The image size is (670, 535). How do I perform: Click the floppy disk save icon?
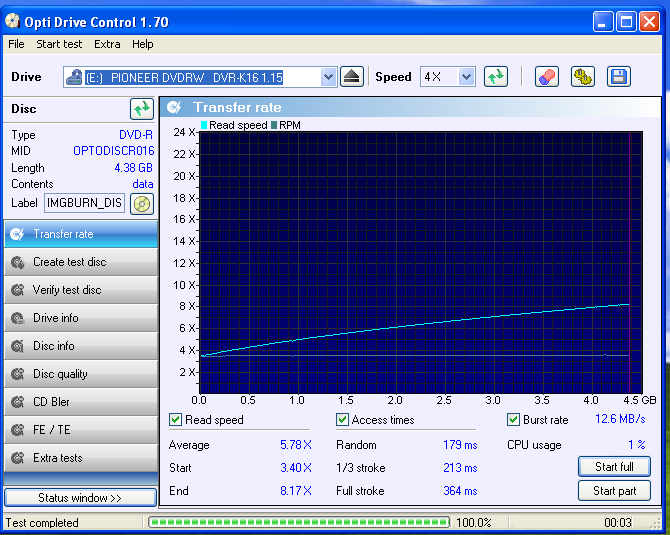coord(618,77)
